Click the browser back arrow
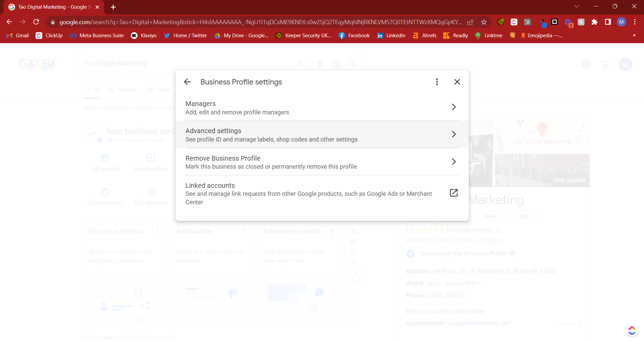The width and height of the screenshot is (644, 342). click(x=9, y=22)
